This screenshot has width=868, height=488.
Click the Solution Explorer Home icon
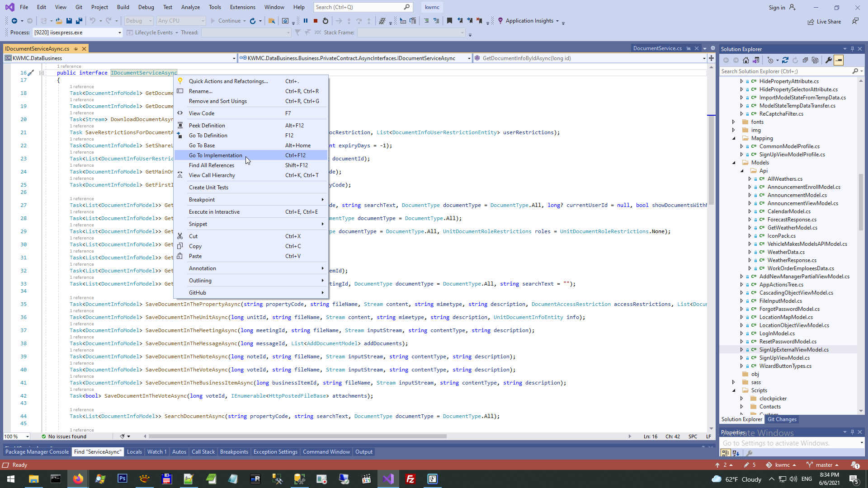pos(746,60)
